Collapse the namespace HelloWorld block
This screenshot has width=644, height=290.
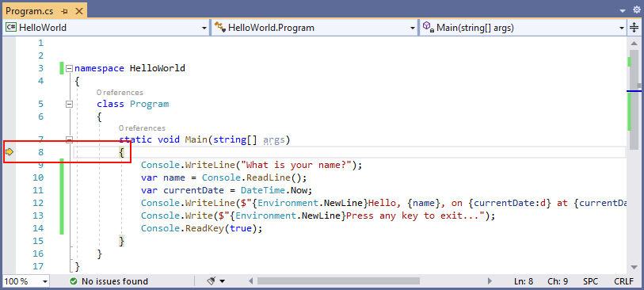tap(70, 69)
